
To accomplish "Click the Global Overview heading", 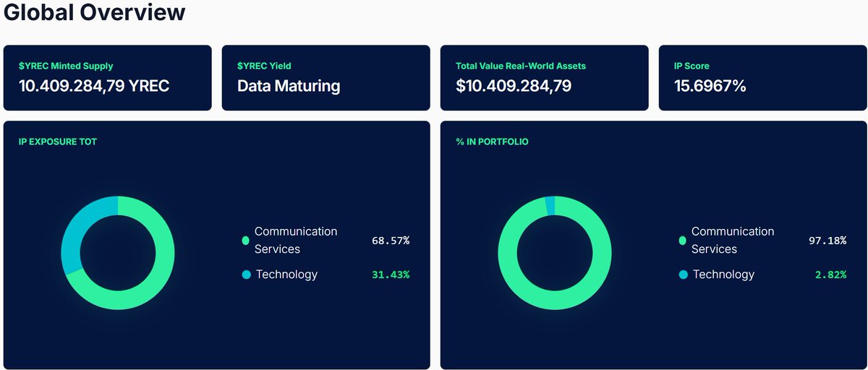I will 94,12.
